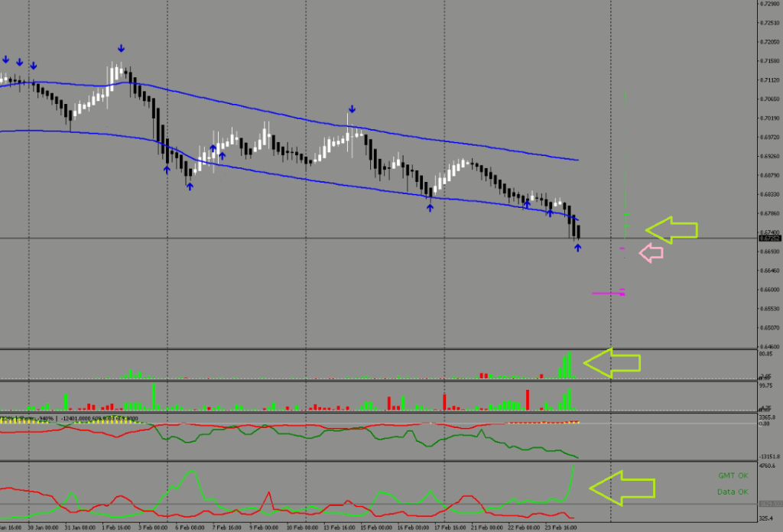Click the blue down arrow above 1 Feb peak
Image resolution: width=783 pixels, height=532 pixels.
pyautogui.click(x=122, y=49)
